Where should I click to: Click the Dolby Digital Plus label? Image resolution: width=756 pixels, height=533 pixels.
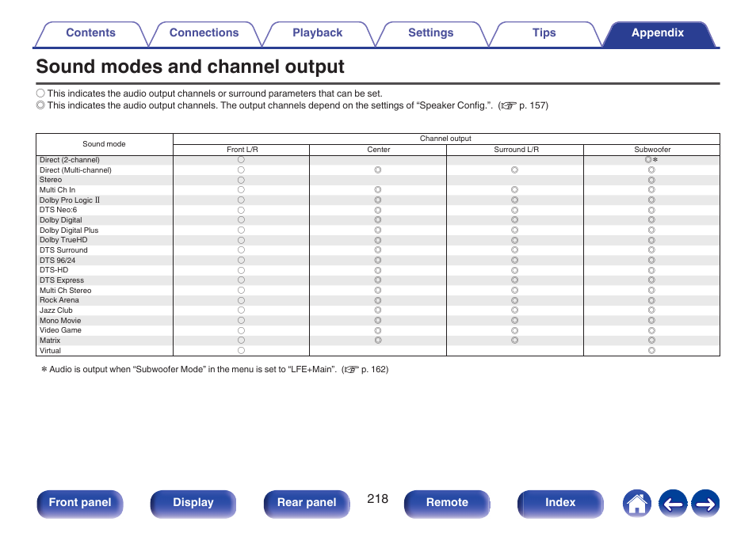[x=69, y=230]
